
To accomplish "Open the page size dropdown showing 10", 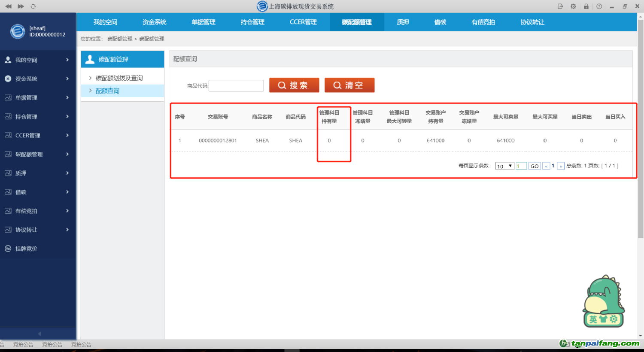I will coord(504,166).
